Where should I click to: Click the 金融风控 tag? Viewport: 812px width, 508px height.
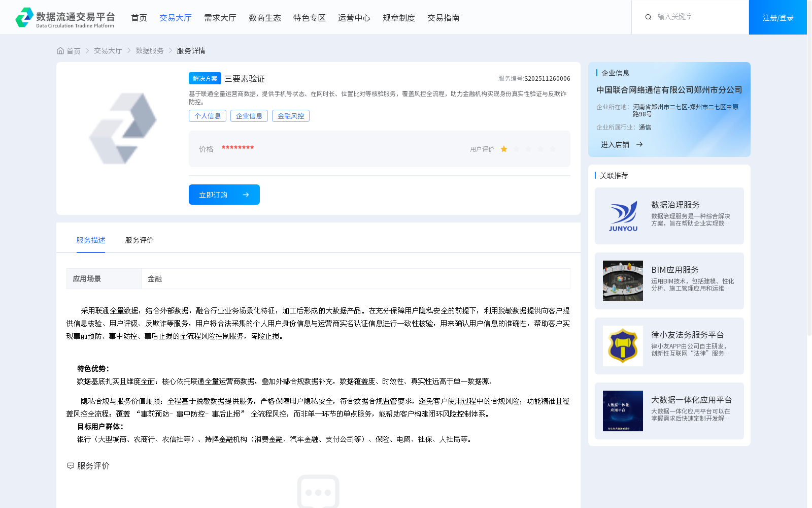(x=291, y=116)
